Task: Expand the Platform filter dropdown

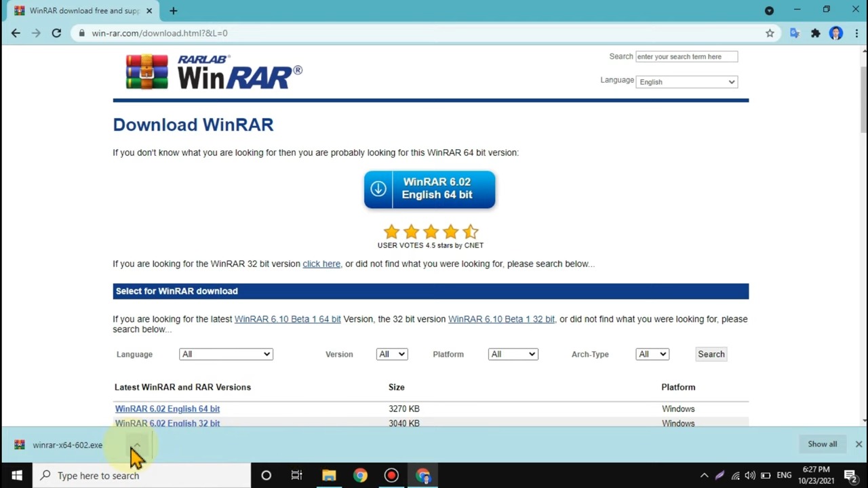Action: pos(513,354)
